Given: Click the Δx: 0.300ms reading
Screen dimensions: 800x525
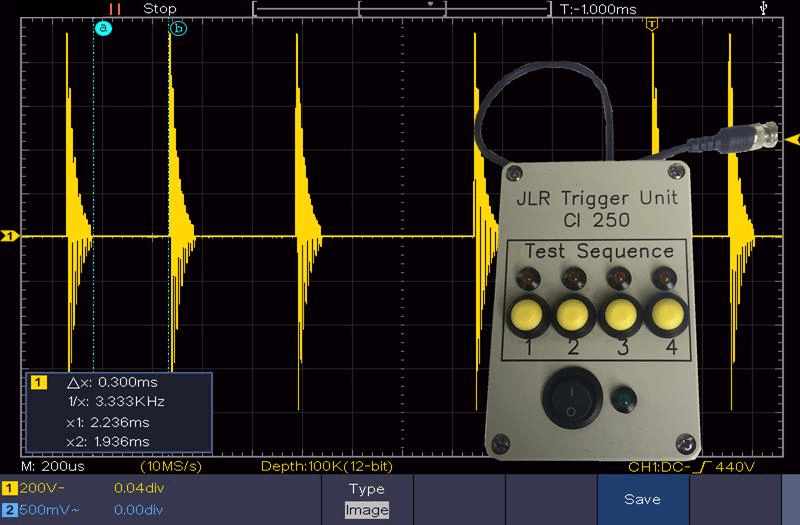Looking at the screenshot, I should [x=112, y=382].
